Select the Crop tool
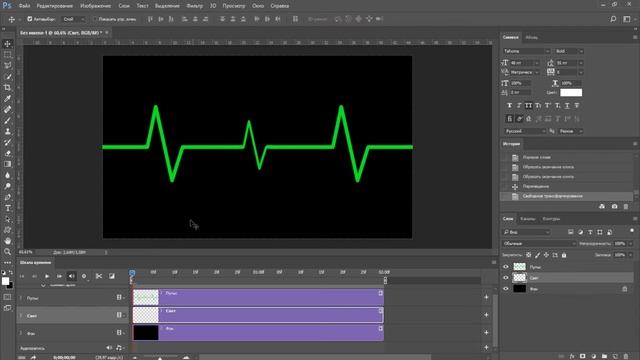Image resolution: width=640 pixels, height=360 pixels. point(7,87)
